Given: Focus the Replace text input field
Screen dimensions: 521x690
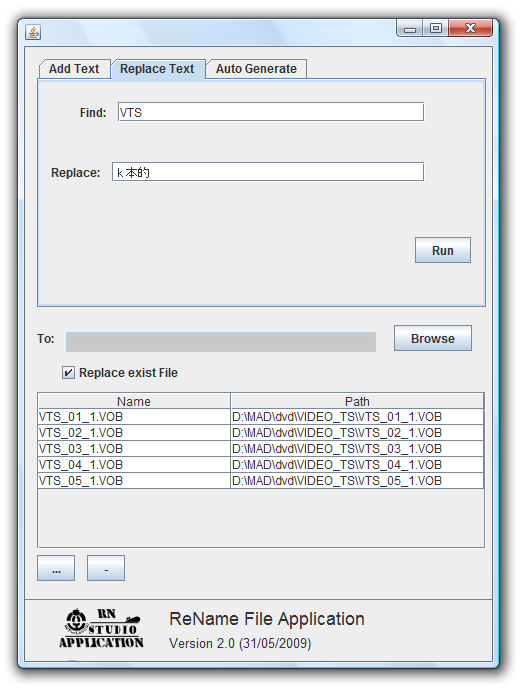Looking at the screenshot, I should pos(268,172).
